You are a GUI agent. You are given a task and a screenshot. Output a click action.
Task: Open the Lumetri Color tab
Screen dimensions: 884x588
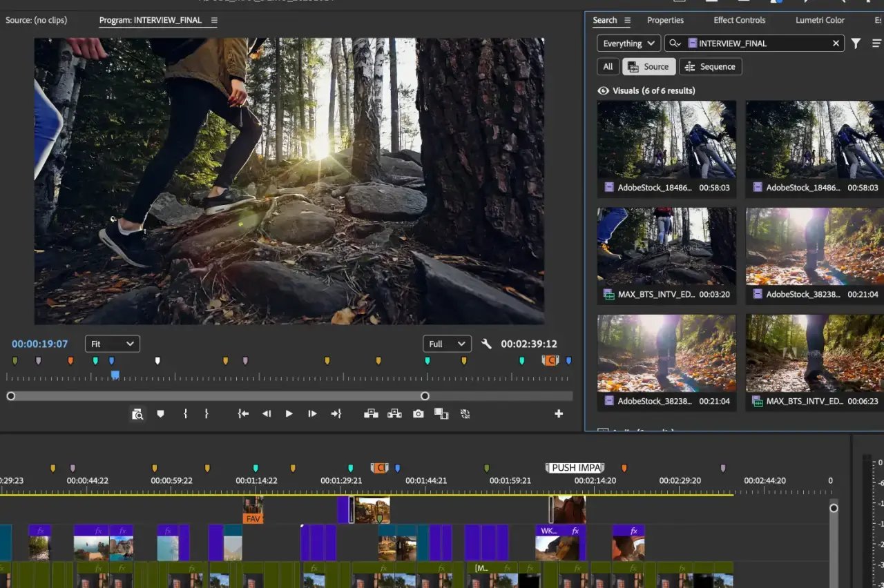click(x=820, y=20)
